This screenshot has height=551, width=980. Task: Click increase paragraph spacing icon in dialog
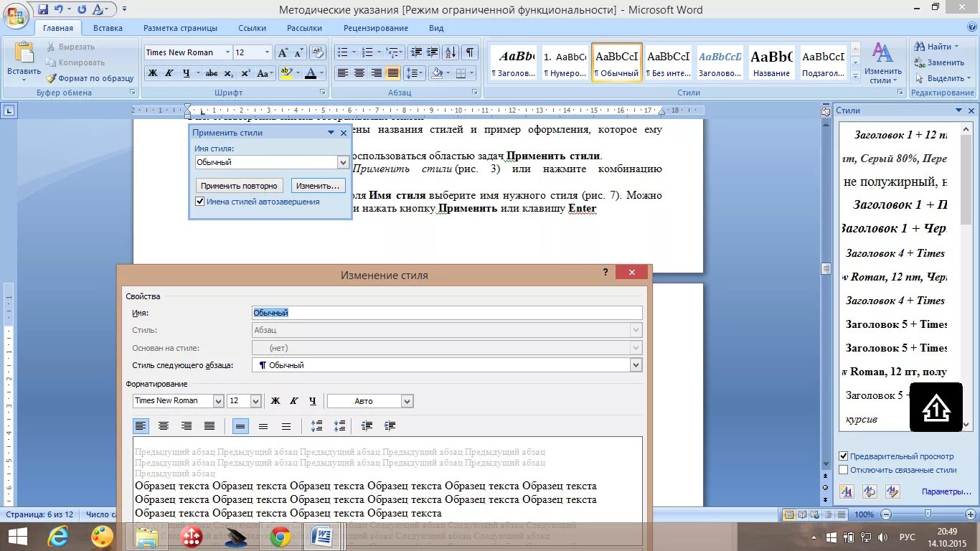(x=316, y=426)
